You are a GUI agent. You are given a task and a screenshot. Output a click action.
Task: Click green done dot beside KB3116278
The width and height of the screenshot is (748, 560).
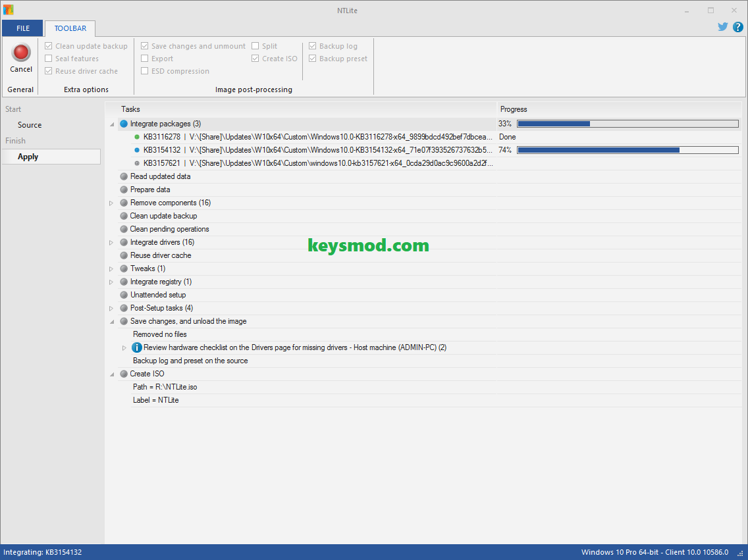(x=137, y=137)
